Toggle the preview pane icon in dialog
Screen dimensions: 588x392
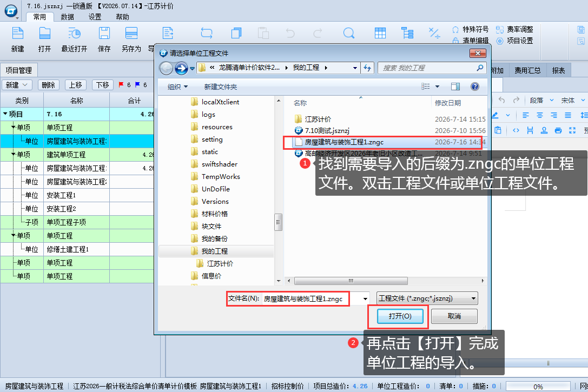coord(455,87)
